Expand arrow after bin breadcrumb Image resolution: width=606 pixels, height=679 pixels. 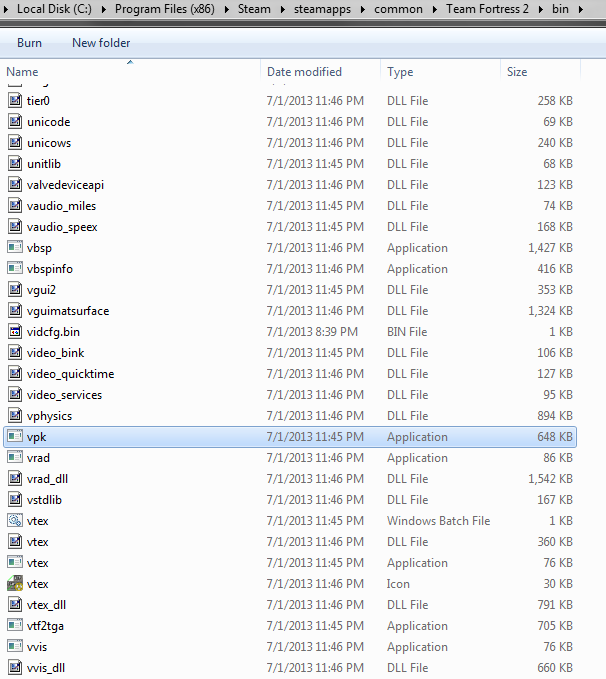(580, 9)
